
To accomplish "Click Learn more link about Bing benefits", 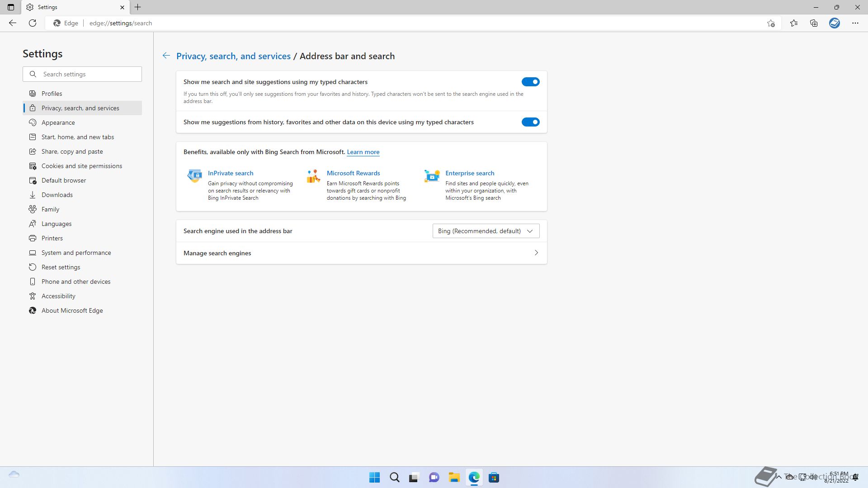I will click(363, 152).
